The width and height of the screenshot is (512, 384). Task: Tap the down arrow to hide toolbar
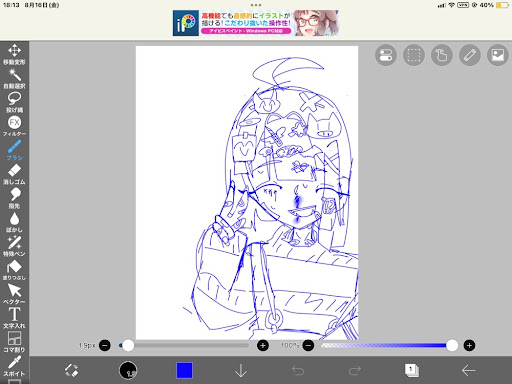pos(241,370)
